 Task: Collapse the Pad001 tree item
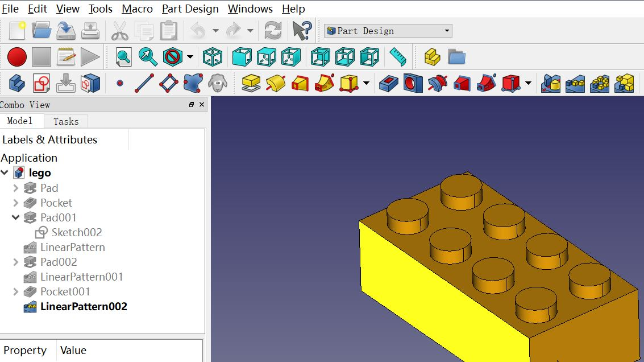[15, 217]
